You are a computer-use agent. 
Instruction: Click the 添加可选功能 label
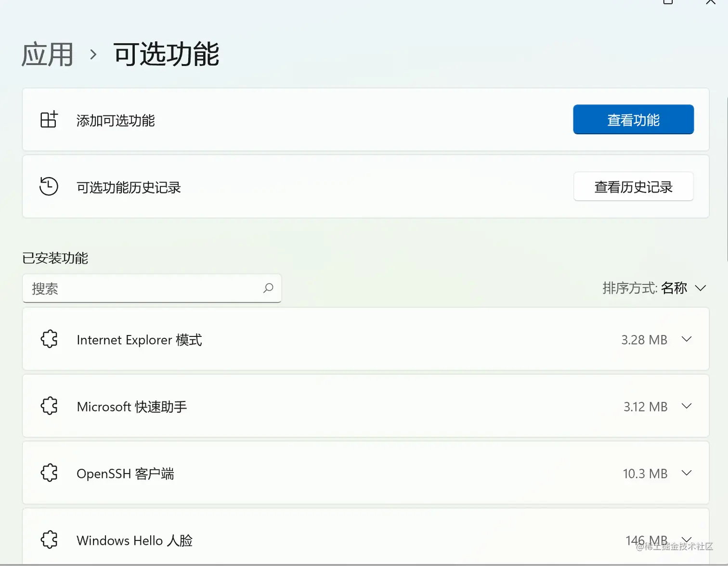pos(116,120)
